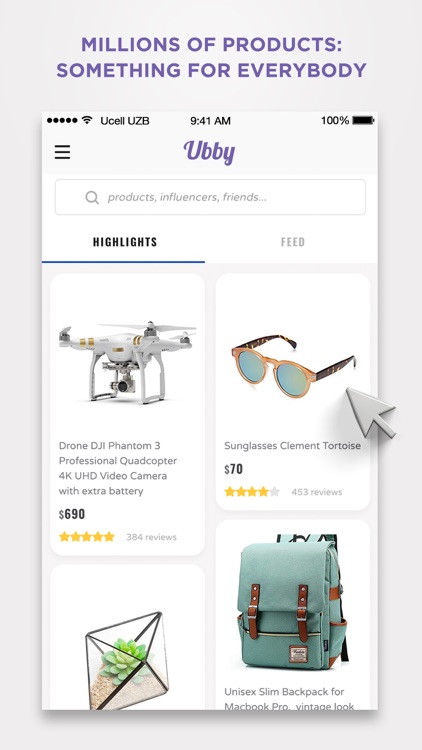View the 384 reviews for the drone
The width and height of the screenshot is (422, 750).
click(151, 537)
